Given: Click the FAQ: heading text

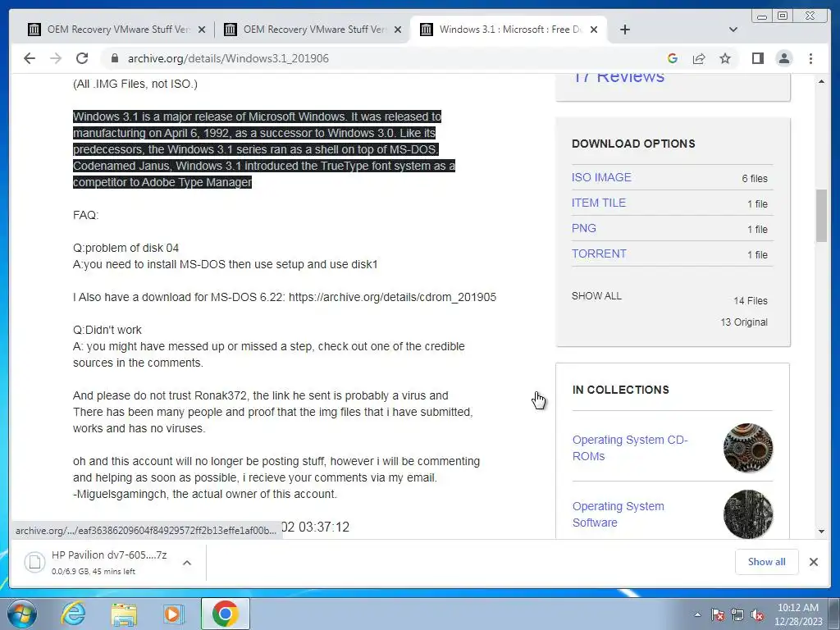Looking at the screenshot, I should (85, 216).
